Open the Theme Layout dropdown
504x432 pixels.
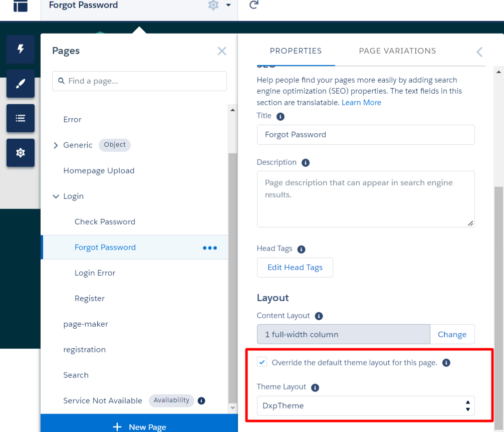click(366, 406)
